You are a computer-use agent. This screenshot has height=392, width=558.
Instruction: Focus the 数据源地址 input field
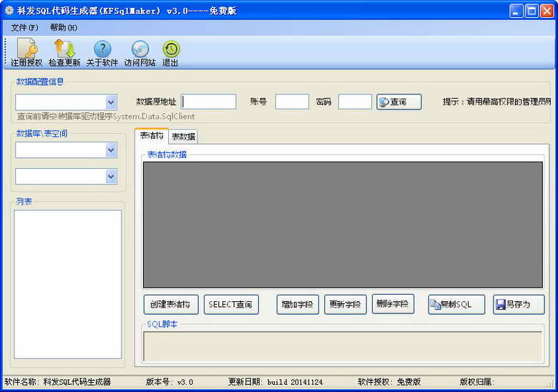pyautogui.click(x=209, y=102)
